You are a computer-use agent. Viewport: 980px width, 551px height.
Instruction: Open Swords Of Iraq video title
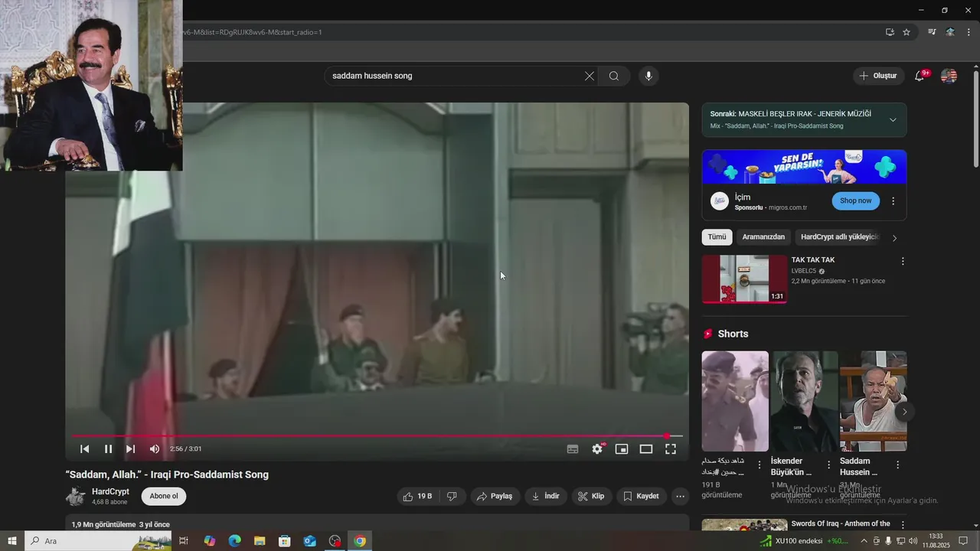click(x=841, y=523)
